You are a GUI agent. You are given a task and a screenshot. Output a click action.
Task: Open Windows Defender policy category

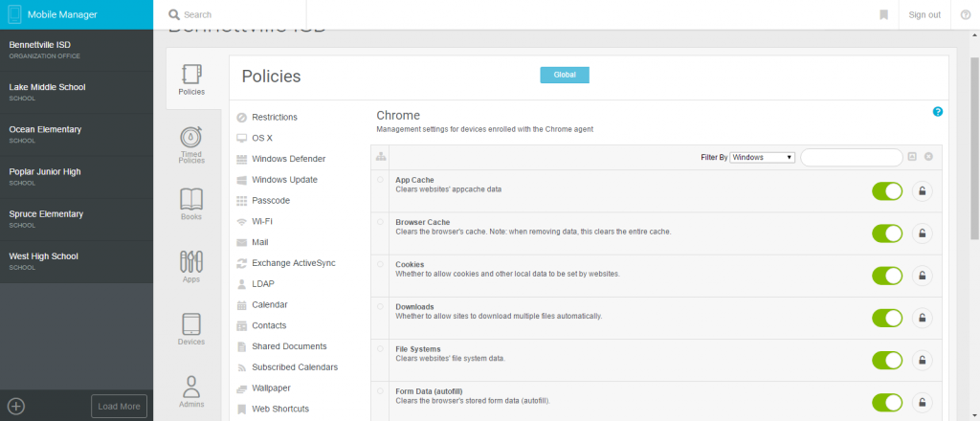(289, 159)
